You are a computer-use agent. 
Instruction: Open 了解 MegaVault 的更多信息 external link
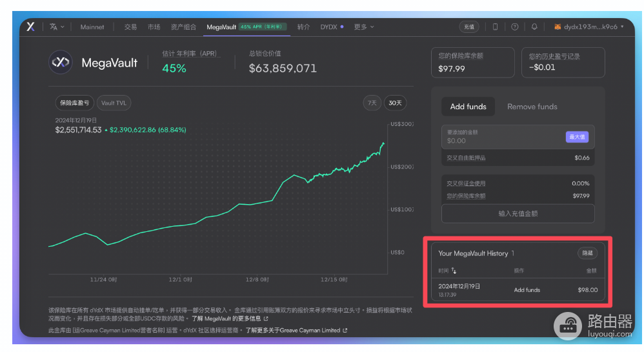tap(230, 318)
